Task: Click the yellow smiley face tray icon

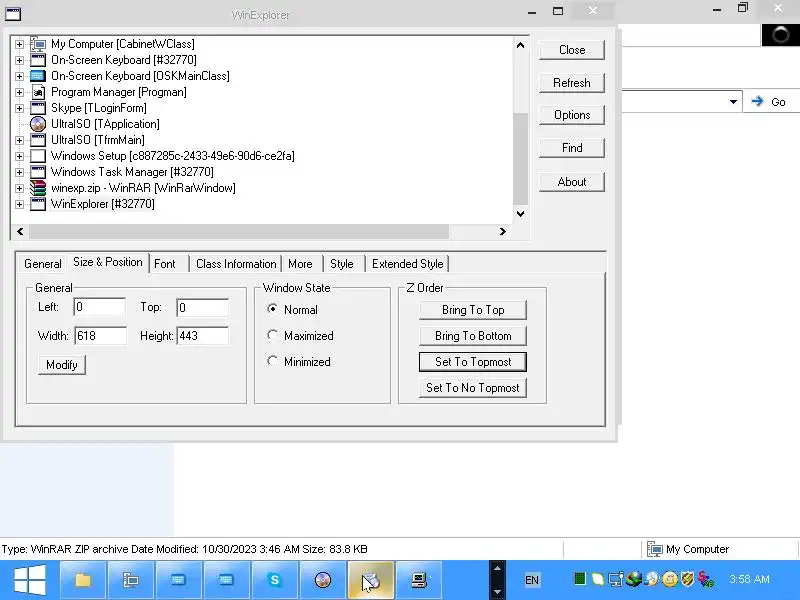Action: (x=670, y=579)
